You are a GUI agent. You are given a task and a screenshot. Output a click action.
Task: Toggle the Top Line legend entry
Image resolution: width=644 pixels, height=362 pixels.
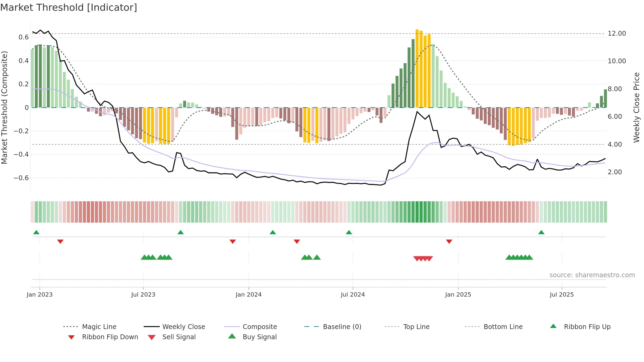tap(407, 327)
